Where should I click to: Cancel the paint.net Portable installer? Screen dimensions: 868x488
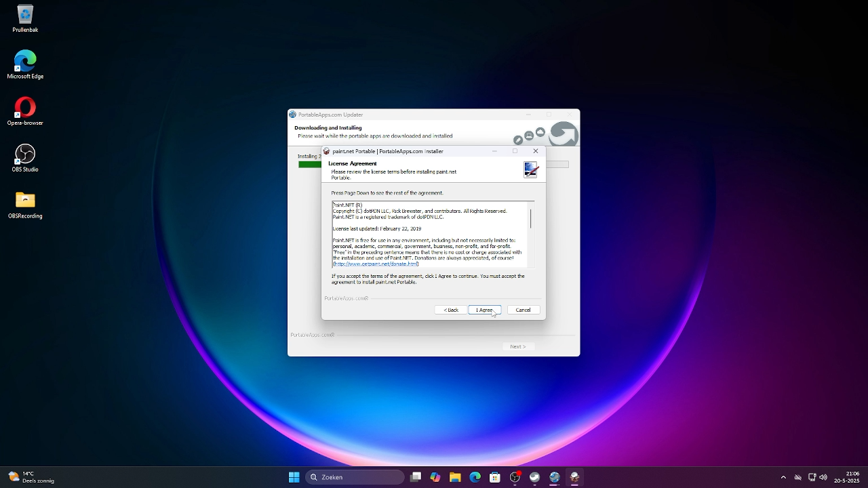tap(523, 310)
